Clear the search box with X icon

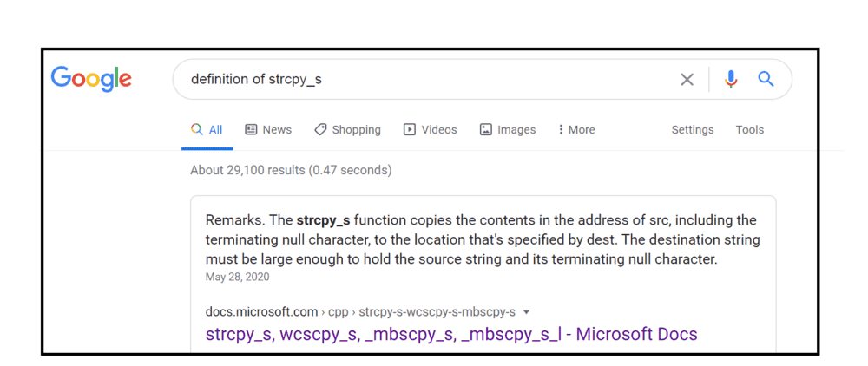pyautogui.click(x=687, y=80)
